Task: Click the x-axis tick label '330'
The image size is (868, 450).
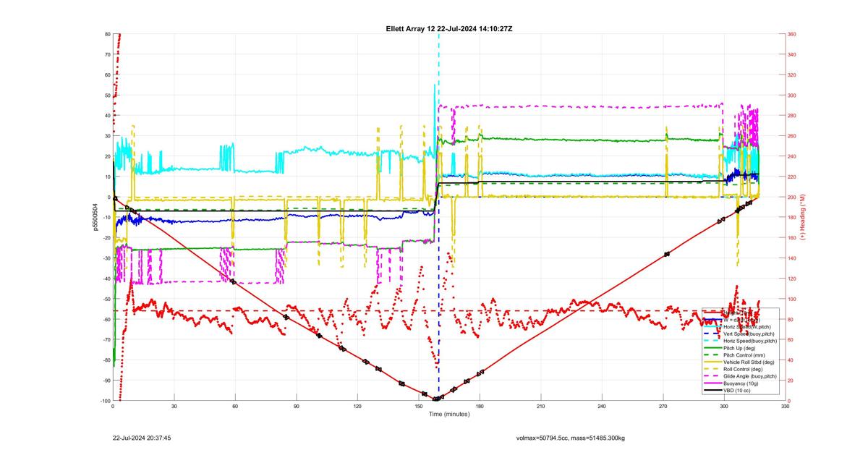Action: (x=786, y=407)
